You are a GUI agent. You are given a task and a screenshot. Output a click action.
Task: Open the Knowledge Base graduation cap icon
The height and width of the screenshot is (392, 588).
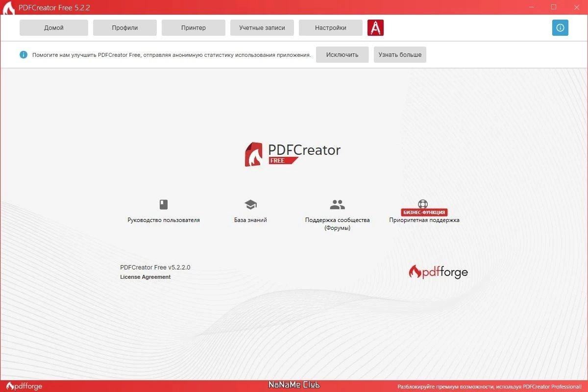[250, 204]
